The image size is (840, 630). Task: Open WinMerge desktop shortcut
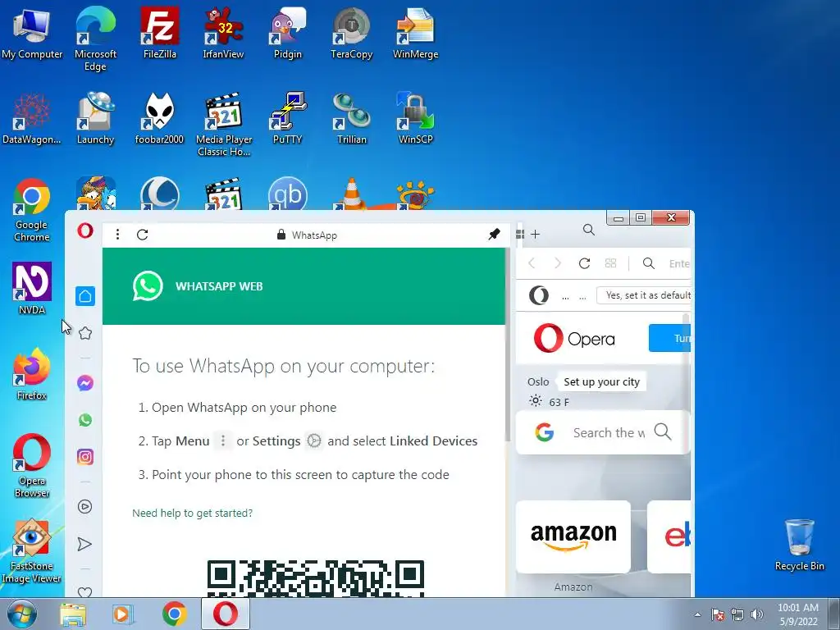[x=415, y=33]
